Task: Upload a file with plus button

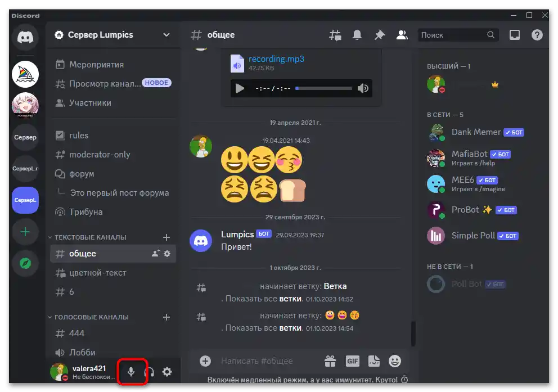Action: [x=205, y=362]
